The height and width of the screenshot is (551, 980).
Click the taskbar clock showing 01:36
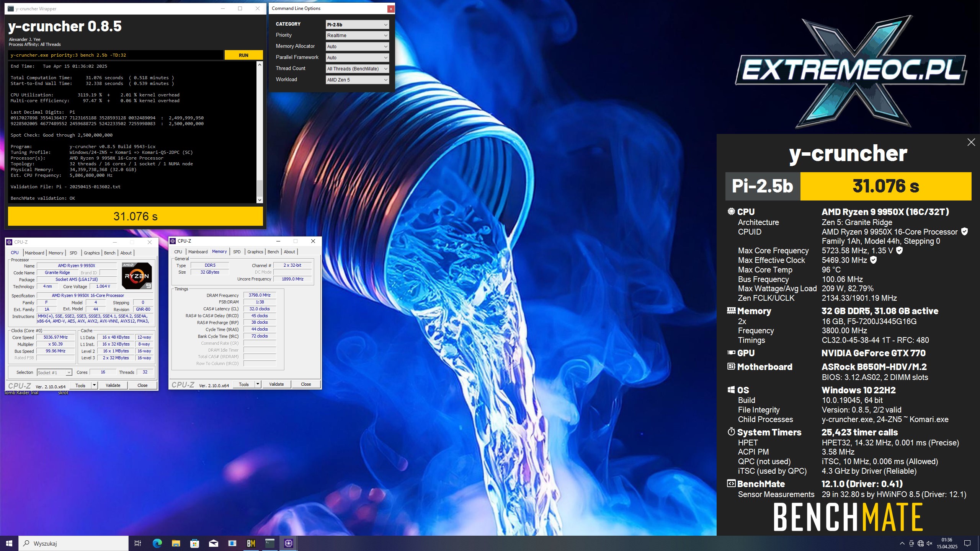coord(947,543)
